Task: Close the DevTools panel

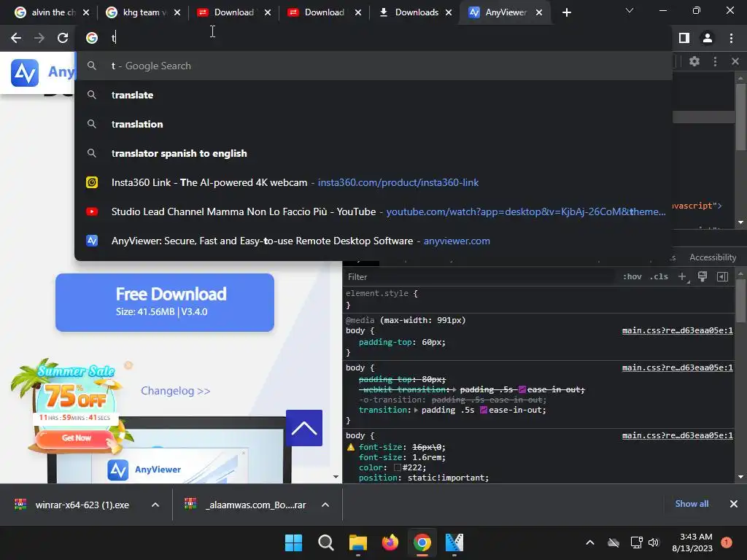Action: coord(735,61)
